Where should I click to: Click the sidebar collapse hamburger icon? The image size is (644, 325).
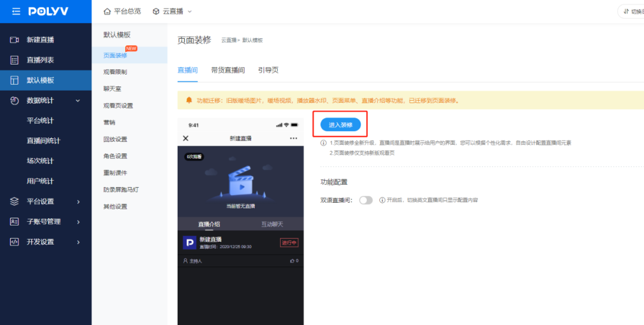[16, 11]
